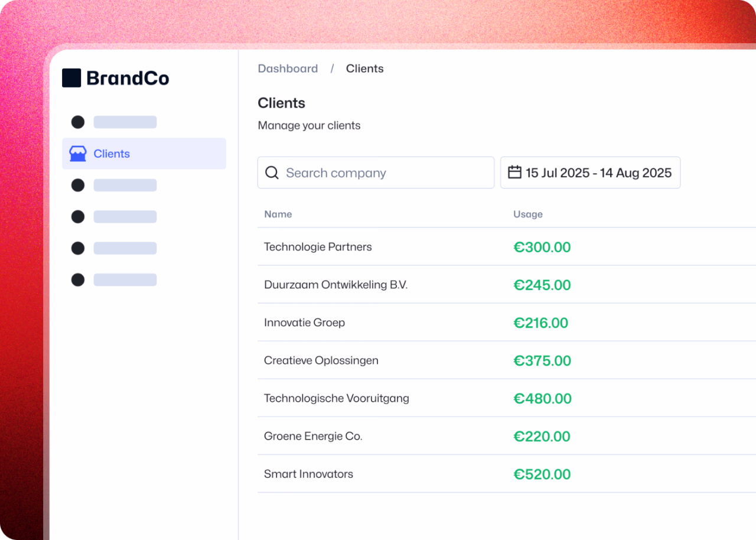This screenshot has width=756, height=540.
Task: Select the Clients item in sidebar menu
Action: click(112, 154)
